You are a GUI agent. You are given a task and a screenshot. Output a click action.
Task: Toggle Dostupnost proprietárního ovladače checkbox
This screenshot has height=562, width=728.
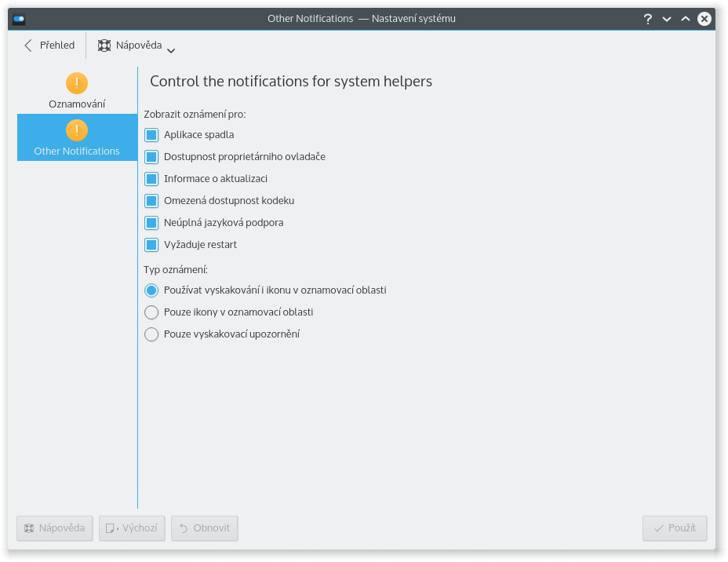click(151, 157)
